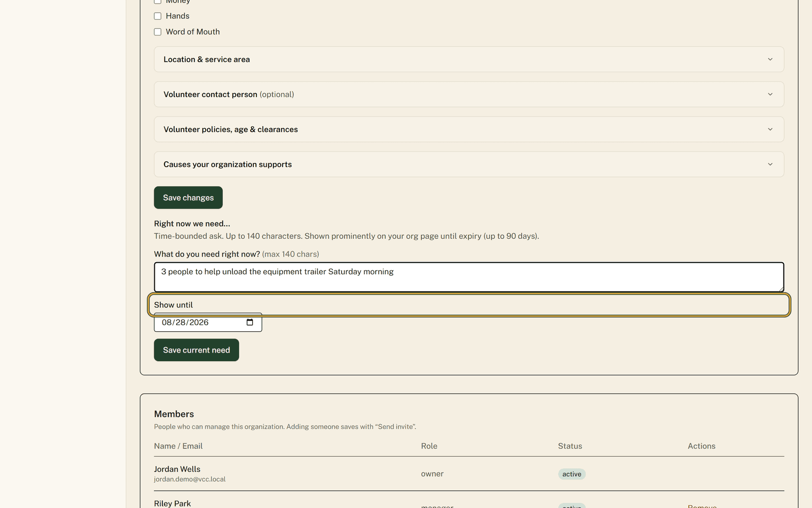Image resolution: width=812 pixels, height=508 pixels.
Task: Expand Causes your organization supports section
Action: 469,165
